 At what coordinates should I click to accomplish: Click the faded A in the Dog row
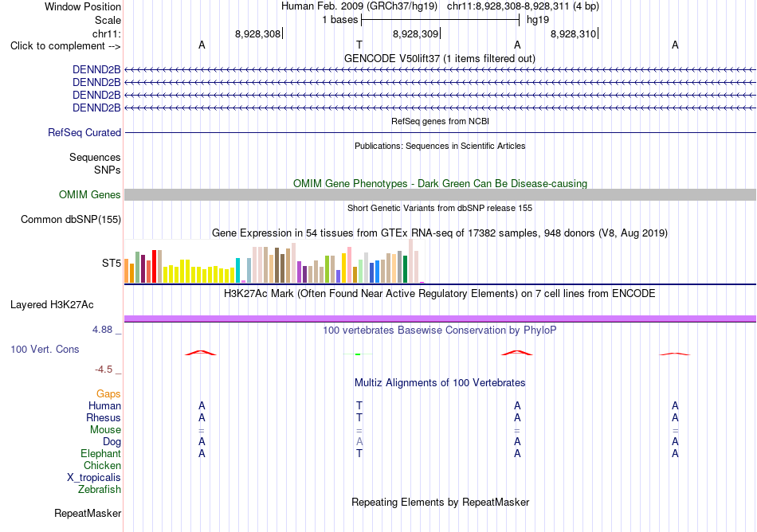359,441
